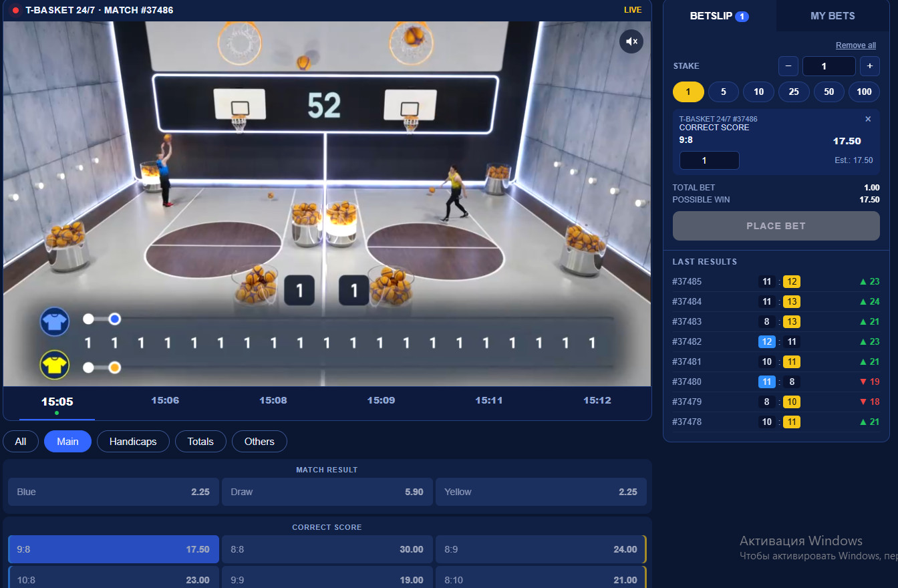898x588 pixels.
Task: Switch to Totals markets filter
Action: tap(200, 442)
